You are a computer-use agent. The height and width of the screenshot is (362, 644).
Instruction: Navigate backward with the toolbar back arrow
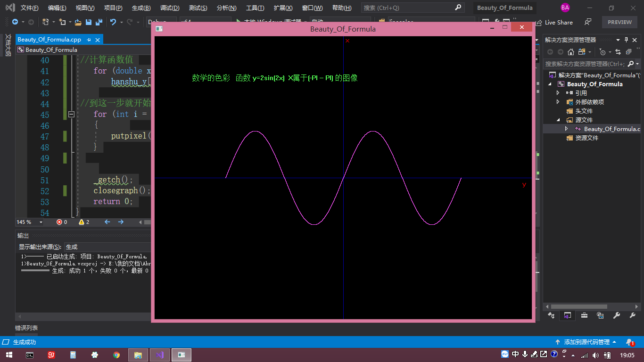[15, 22]
